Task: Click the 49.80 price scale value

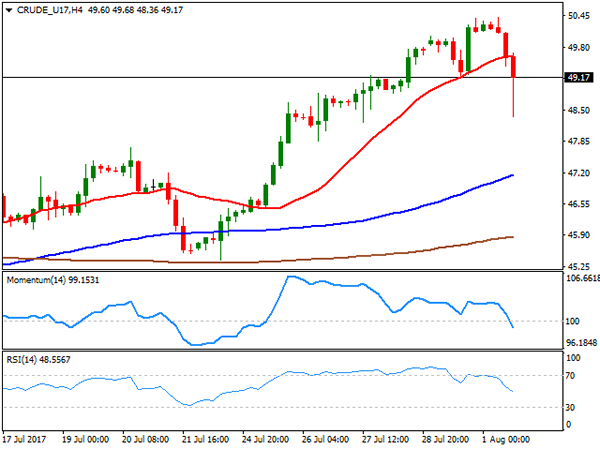Action: point(579,47)
